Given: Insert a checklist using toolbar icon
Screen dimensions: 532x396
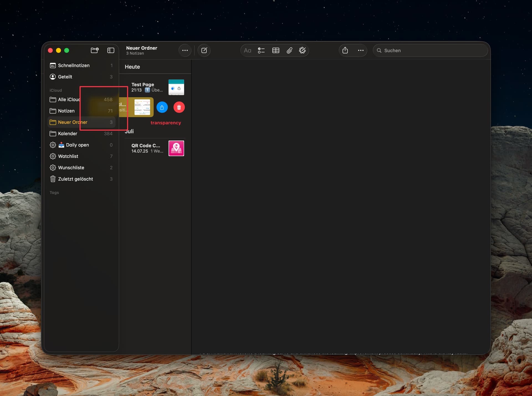Looking at the screenshot, I should pos(261,50).
